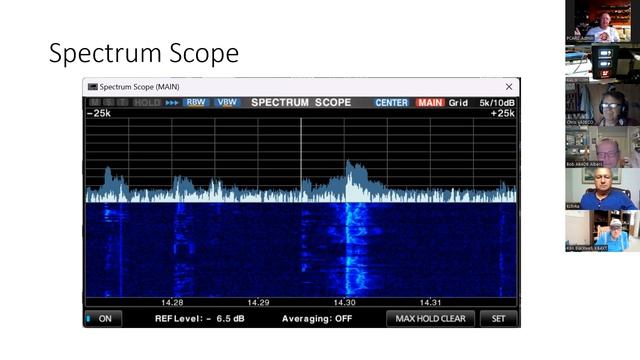Click the SPECTRUM SCOPE title text
This screenshot has height=360, width=640.
click(301, 102)
